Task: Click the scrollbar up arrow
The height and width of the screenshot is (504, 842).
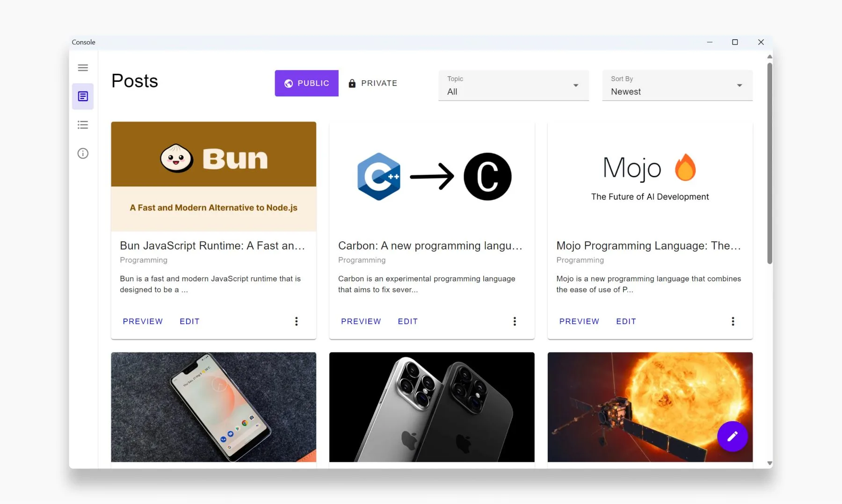Action: pyautogui.click(x=769, y=57)
